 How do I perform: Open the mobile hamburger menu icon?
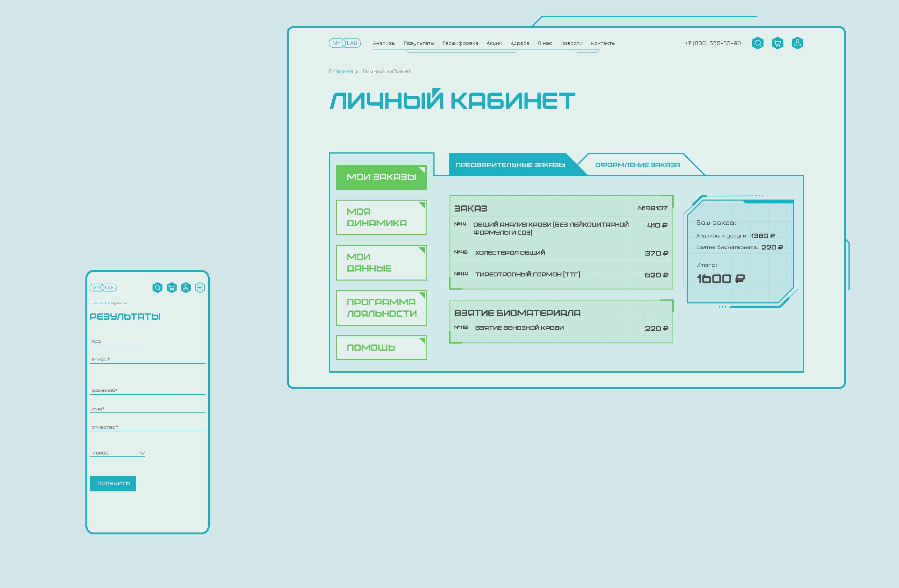click(200, 288)
